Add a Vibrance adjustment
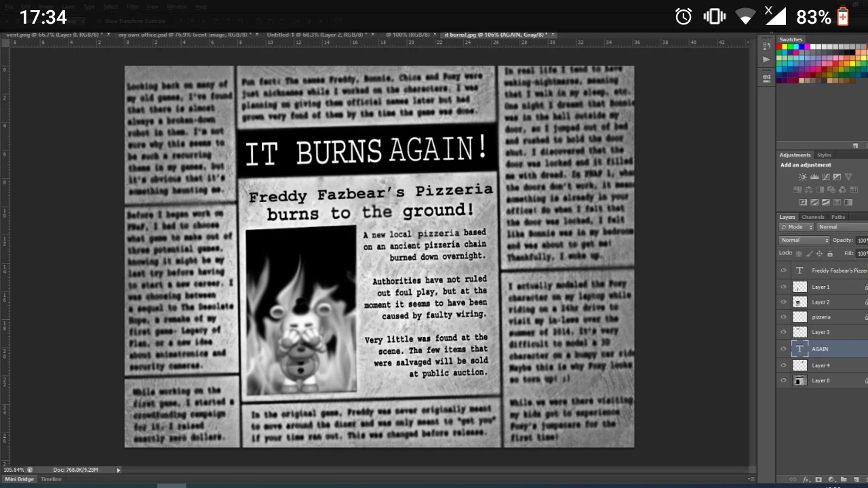 point(848,177)
